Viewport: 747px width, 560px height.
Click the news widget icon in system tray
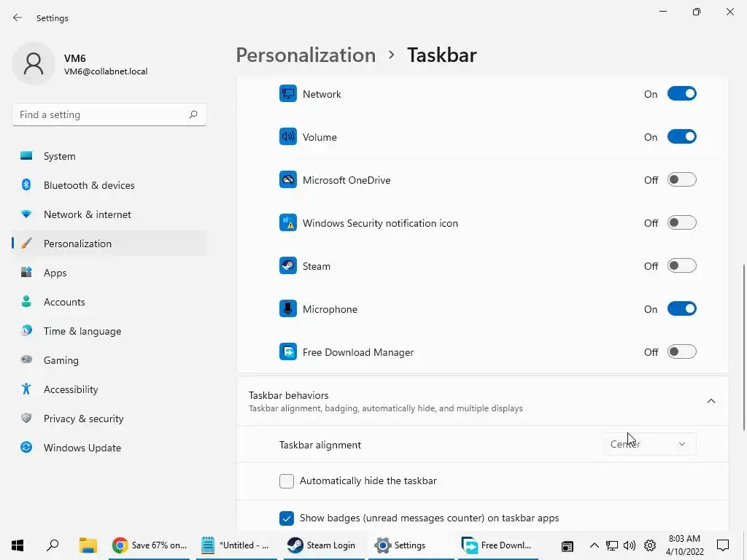(567, 545)
